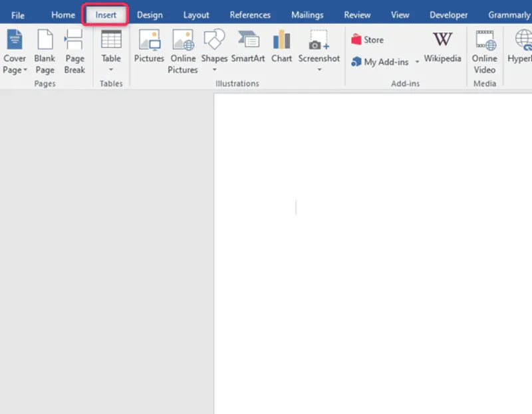Open Online Pictures search

[182, 52]
